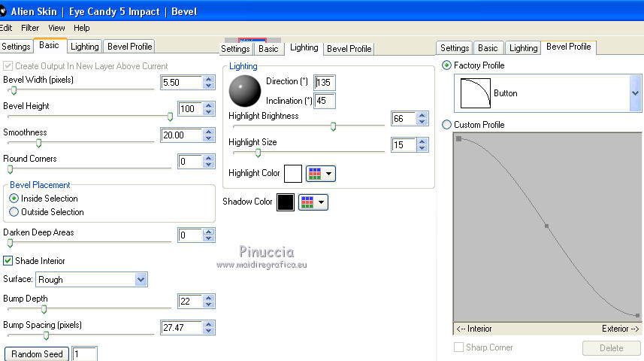Viewport: 644px width, 361px height.
Task: Decrease Round Corners value arrow
Action: [209, 165]
